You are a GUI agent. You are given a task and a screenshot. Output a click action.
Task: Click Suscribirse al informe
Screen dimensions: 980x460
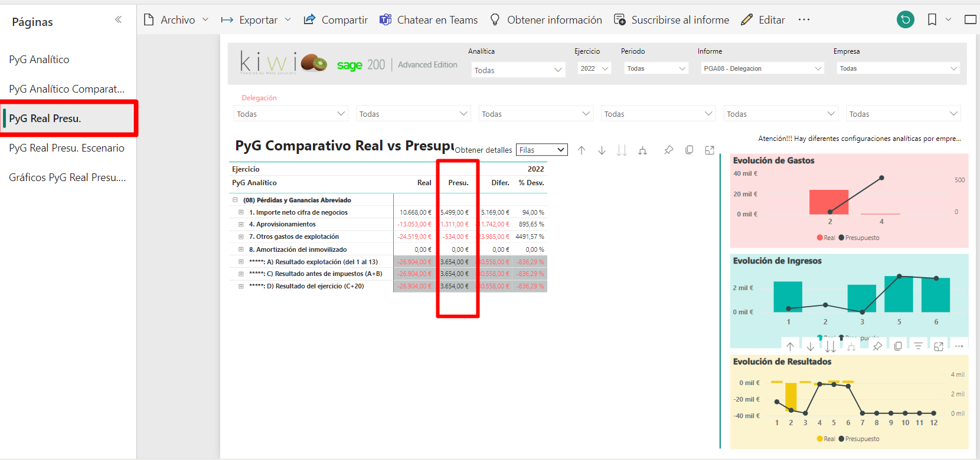(671, 19)
